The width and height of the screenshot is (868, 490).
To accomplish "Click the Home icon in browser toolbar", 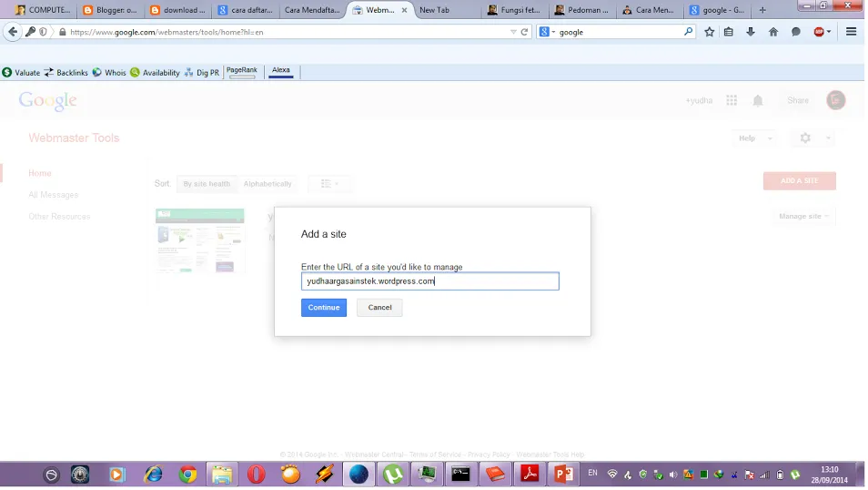I will click(773, 32).
